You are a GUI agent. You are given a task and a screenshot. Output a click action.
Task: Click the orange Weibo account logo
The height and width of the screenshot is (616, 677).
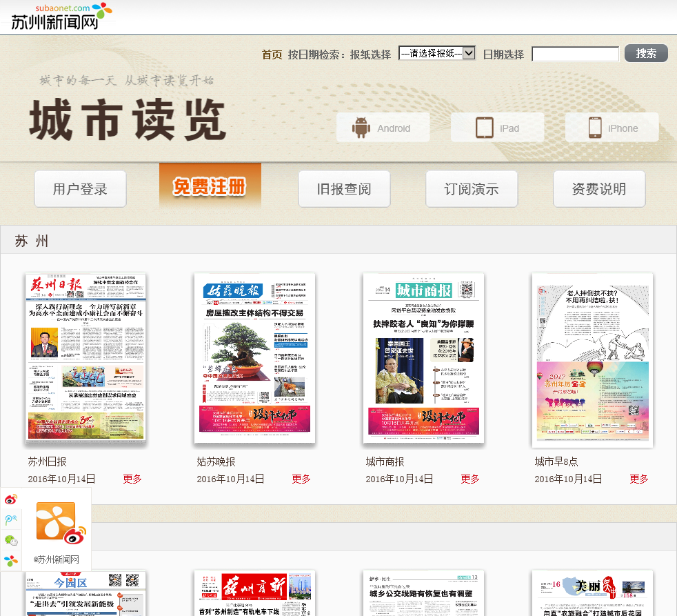(60, 523)
